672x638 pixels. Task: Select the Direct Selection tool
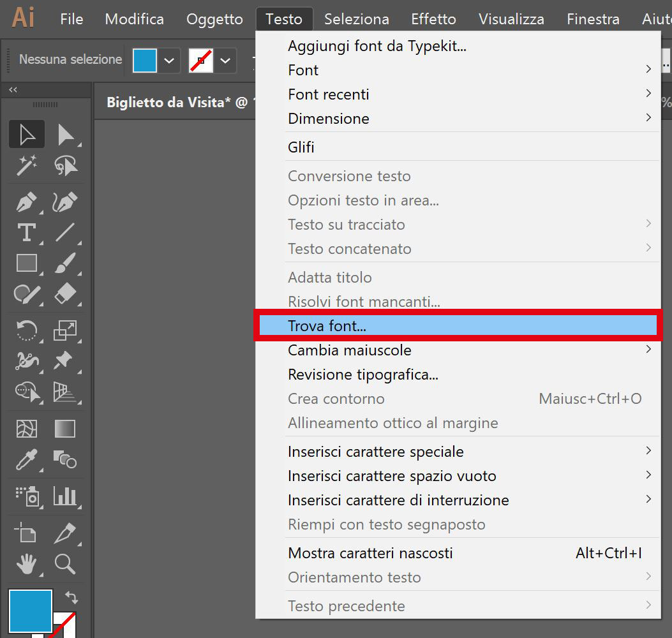point(65,135)
